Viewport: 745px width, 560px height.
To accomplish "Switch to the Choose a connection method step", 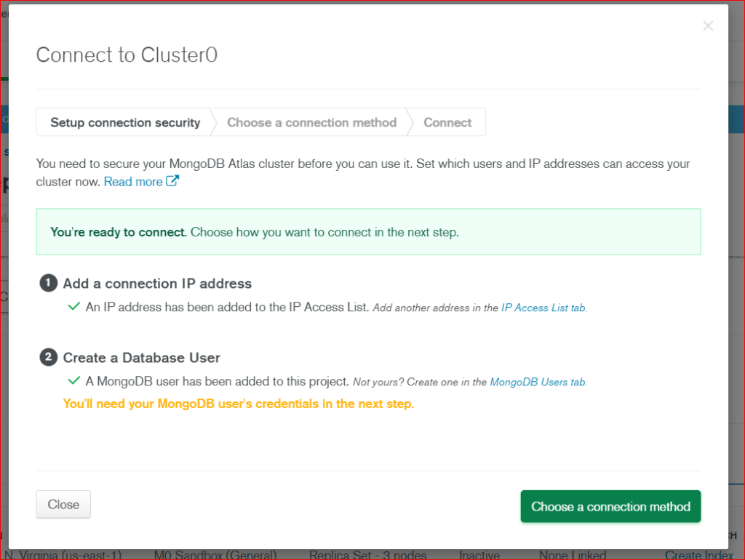I will point(311,122).
